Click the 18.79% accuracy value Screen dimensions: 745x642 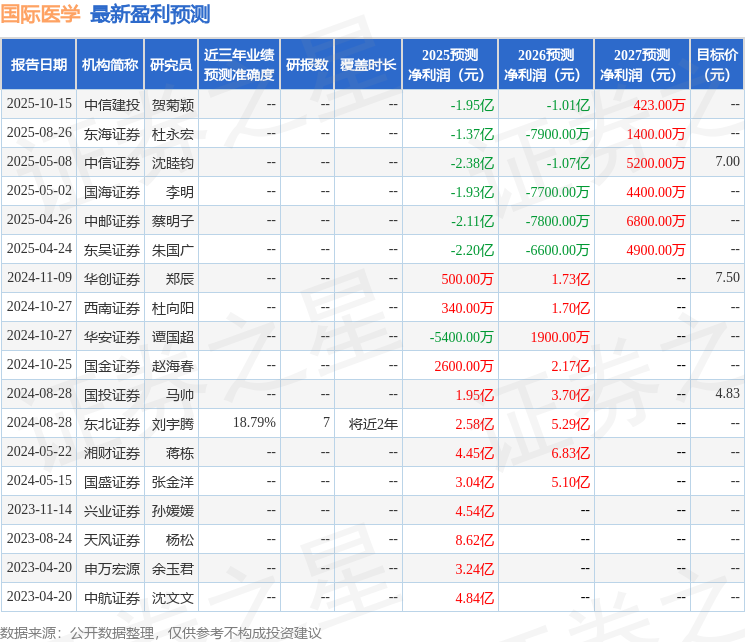[254, 422]
